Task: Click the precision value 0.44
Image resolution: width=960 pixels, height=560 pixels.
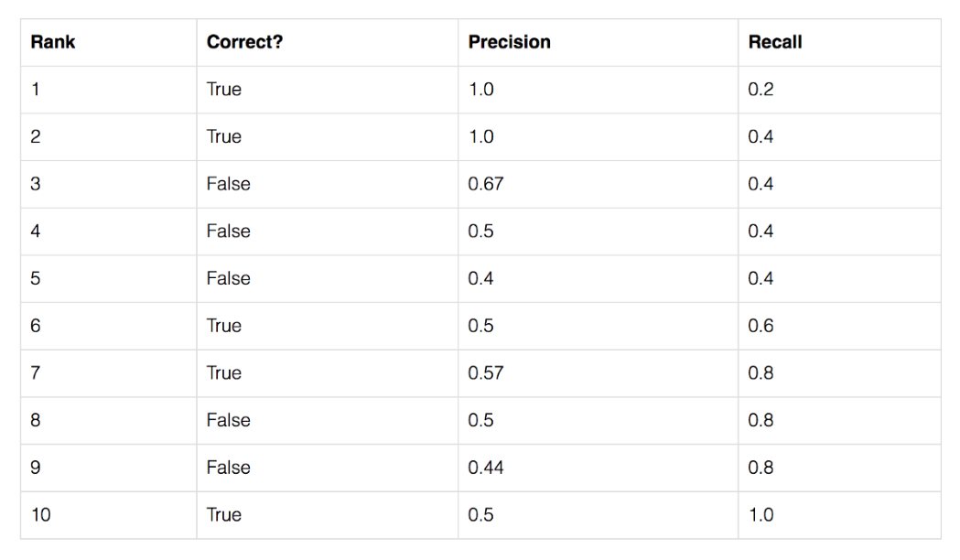Action: (485, 468)
